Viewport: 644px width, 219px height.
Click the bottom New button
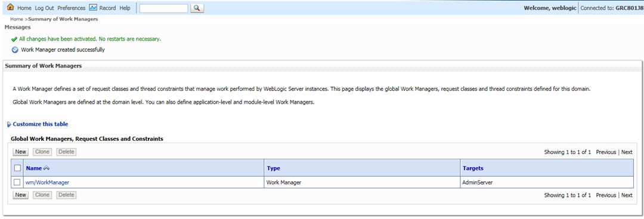click(20, 195)
